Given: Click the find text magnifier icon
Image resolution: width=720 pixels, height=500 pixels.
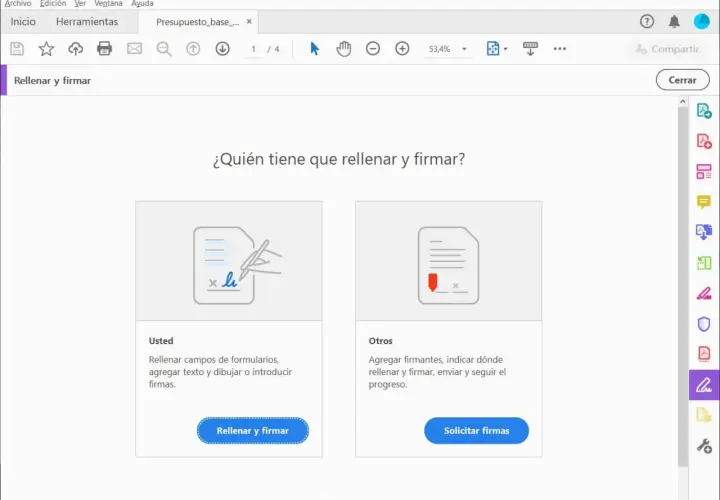Looking at the screenshot, I should pos(164,49).
